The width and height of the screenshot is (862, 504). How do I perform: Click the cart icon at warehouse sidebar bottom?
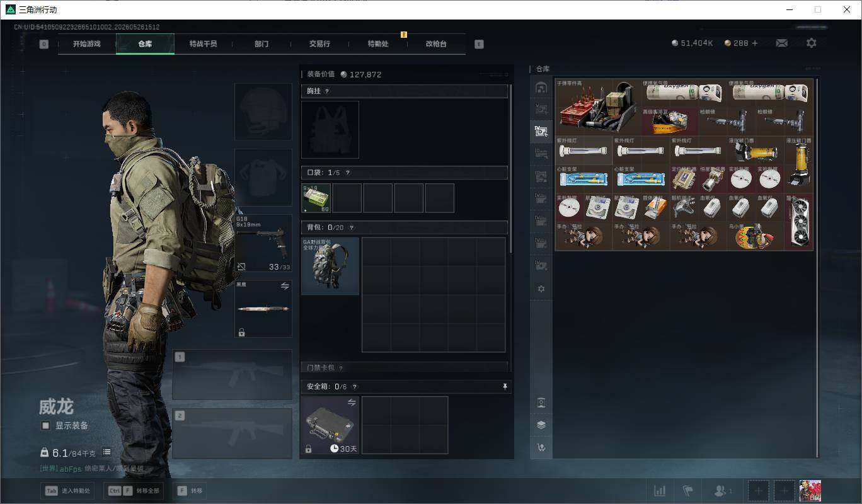[541, 447]
